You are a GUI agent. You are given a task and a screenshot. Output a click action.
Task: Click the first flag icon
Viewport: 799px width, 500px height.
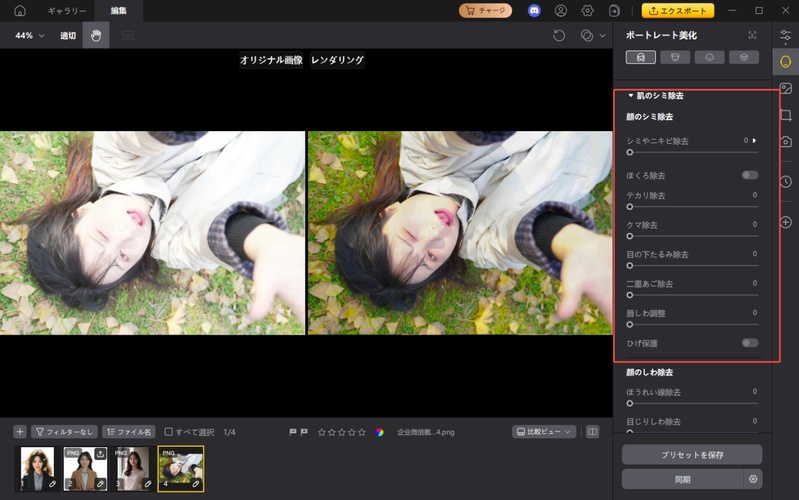click(x=292, y=432)
